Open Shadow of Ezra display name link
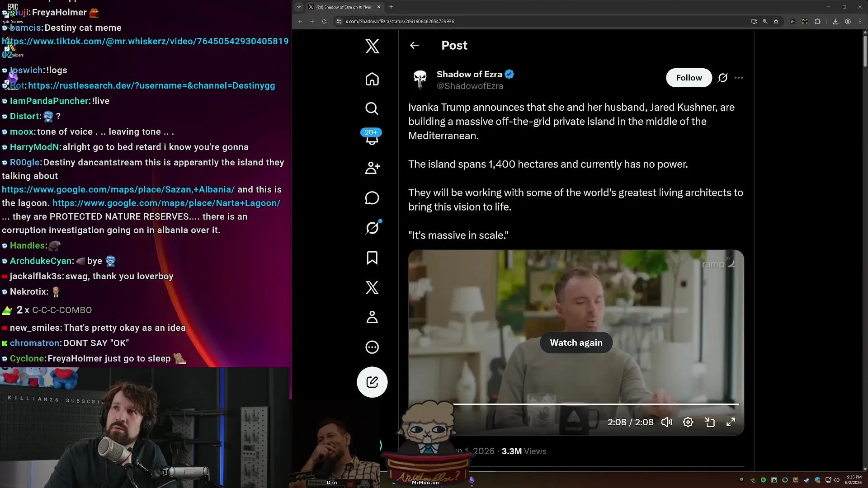The width and height of the screenshot is (868, 488). (469, 74)
